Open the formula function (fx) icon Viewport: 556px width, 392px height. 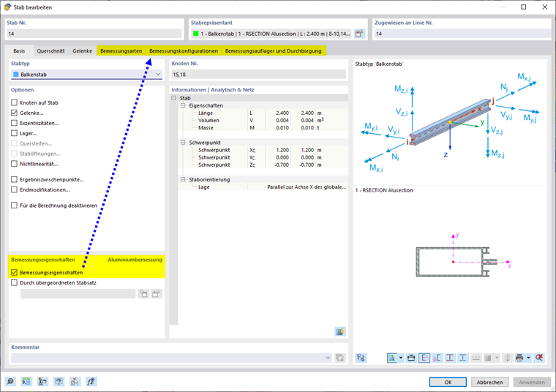pos(91,381)
